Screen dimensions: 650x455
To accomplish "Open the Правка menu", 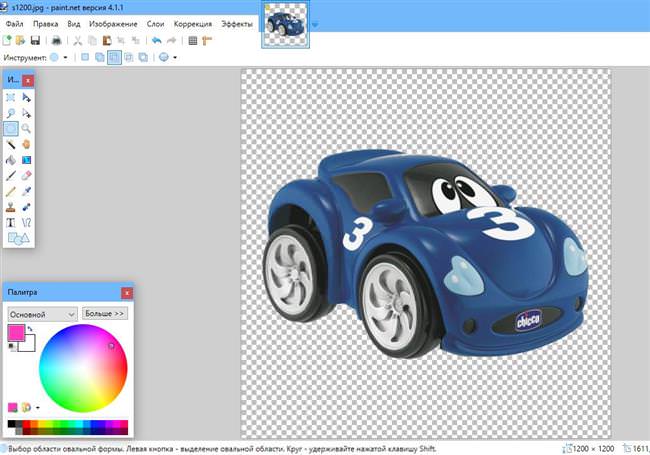I will pyautogui.click(x=46, y=24).
